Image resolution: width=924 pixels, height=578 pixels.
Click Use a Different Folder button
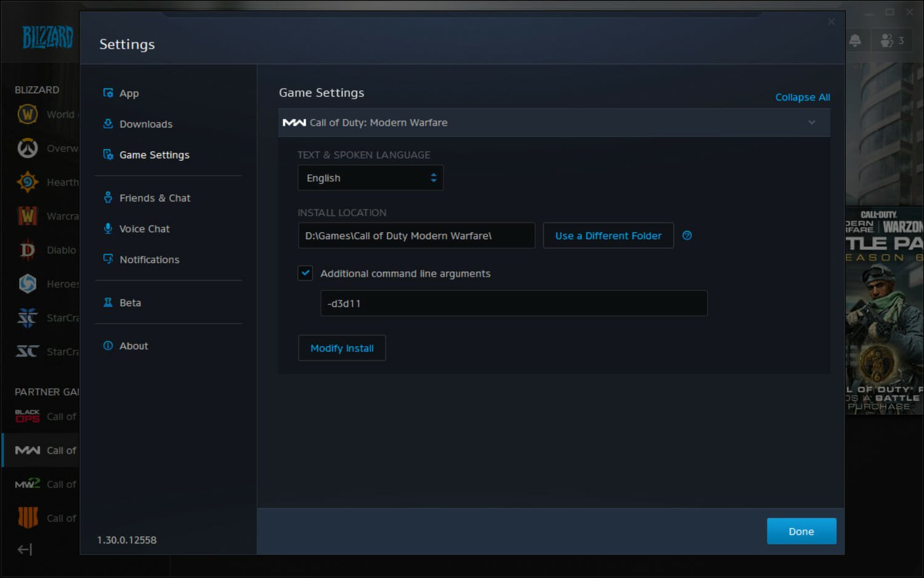click(608, 235)
